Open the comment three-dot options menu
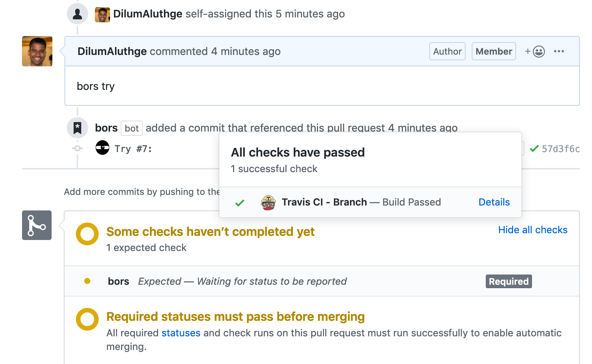The width and height of the screenshot is (592, 364). click(x=559, y=51)
